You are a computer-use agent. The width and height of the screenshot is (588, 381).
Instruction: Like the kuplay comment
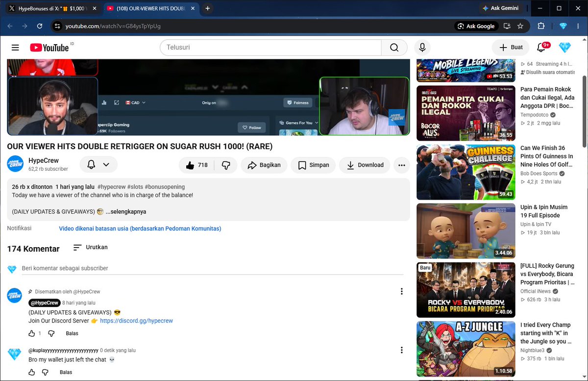pyautogui.click(x=32, y=372)
